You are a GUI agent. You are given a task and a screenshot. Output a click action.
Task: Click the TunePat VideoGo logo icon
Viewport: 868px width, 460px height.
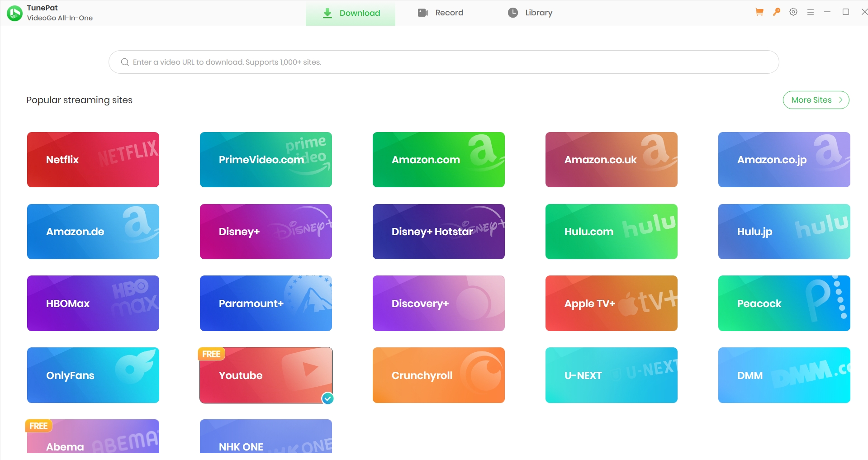point(14,14)
